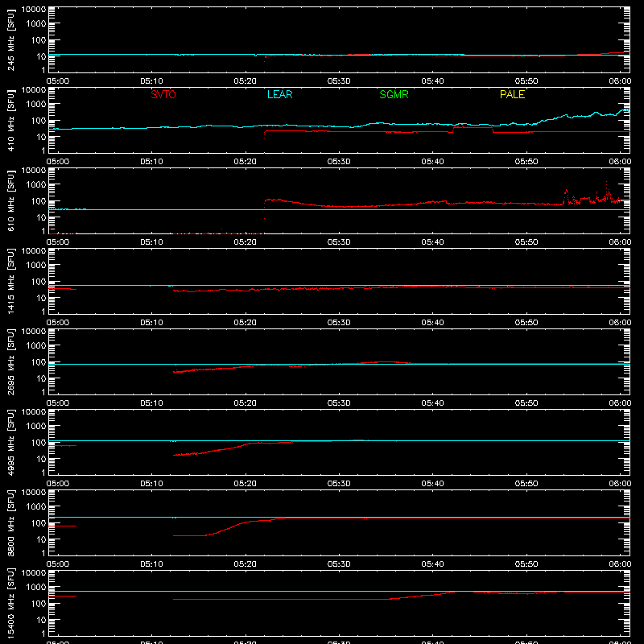Click the cyan LEAR legend label
This screenshot has width=644, height=644.
click(x=279, y=94)
